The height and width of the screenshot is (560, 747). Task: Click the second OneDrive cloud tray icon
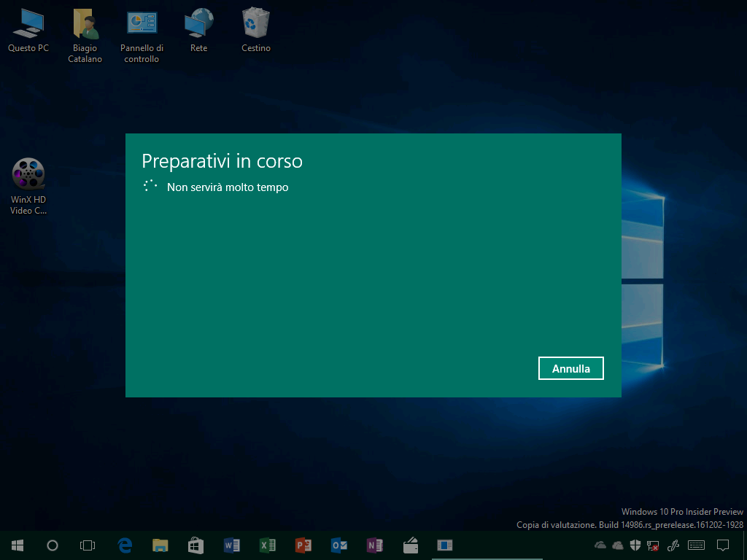tap(617, 545)
